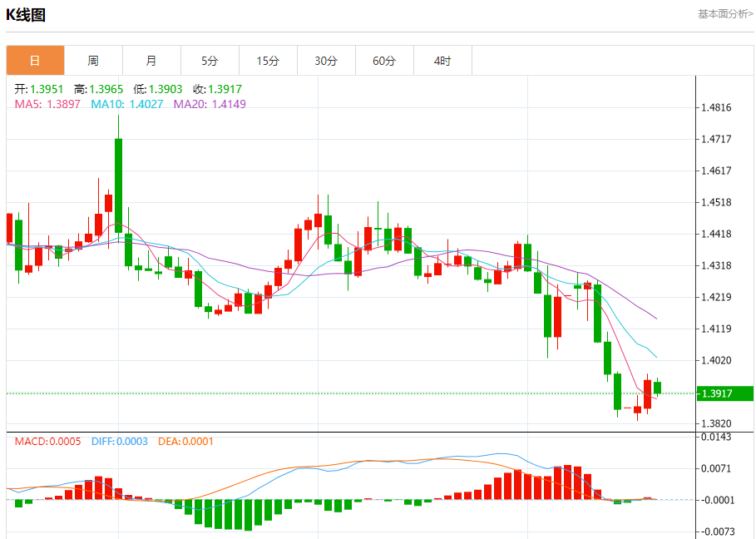Screen dimensions: 756x539
Task: Click the 1.4219 price axis label
Action: pyautogui.click(x=716, y=297)
